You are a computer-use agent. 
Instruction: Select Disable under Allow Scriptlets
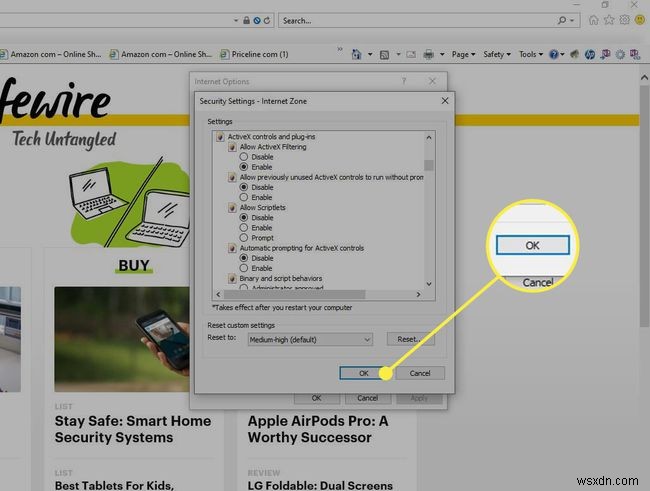coord(244,217)
